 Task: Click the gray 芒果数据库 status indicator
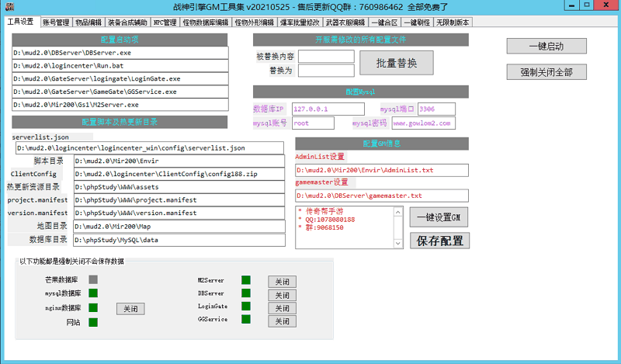click(x=93, y=279)
